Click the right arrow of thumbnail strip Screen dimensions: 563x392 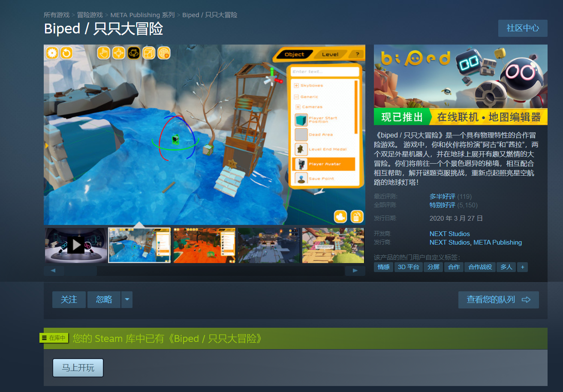click(355, 271)
